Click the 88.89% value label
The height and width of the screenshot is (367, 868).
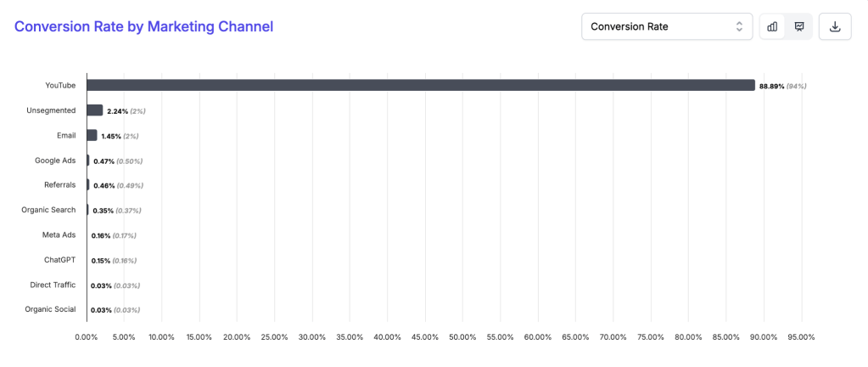771,86
